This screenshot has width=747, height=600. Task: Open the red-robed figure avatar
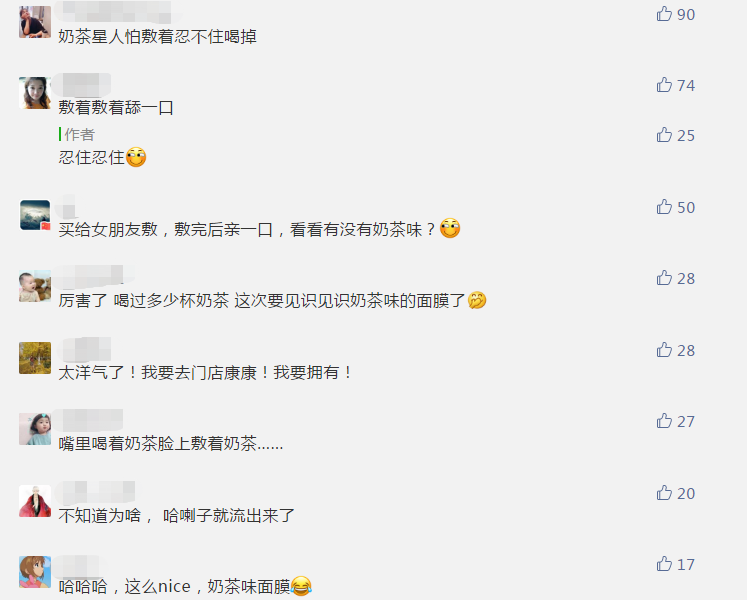coord(35,501)
